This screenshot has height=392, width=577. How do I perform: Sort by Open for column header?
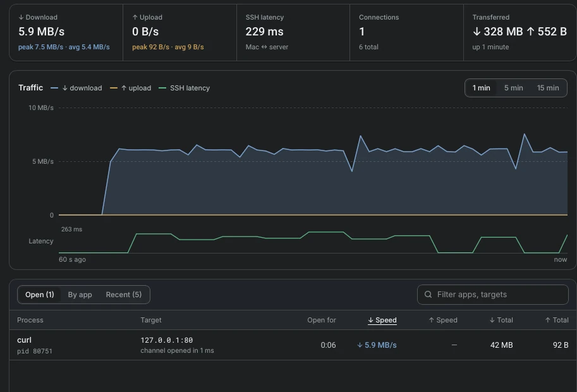pyautogui.click(x=322, y=320)
